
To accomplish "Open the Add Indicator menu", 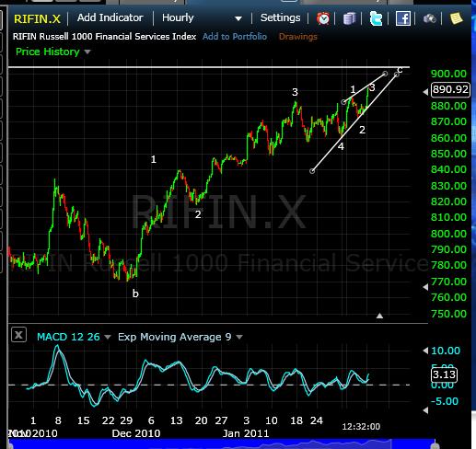I will click(x=110, y=17).
